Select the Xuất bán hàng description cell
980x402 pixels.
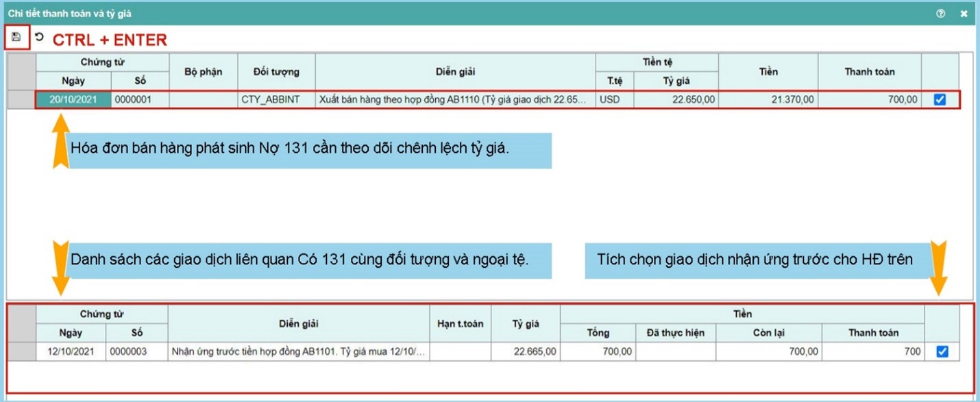[x=454, y=100]
